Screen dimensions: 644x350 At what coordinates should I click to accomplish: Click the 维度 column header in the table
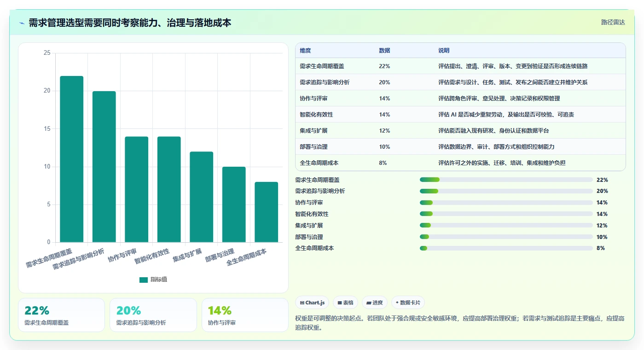coord(305,51)
